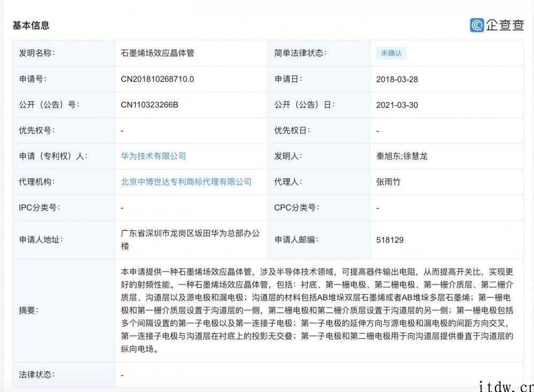534x392 pixels.
Task: Click the agent name 张雨竹
Action: pos(388,182)
